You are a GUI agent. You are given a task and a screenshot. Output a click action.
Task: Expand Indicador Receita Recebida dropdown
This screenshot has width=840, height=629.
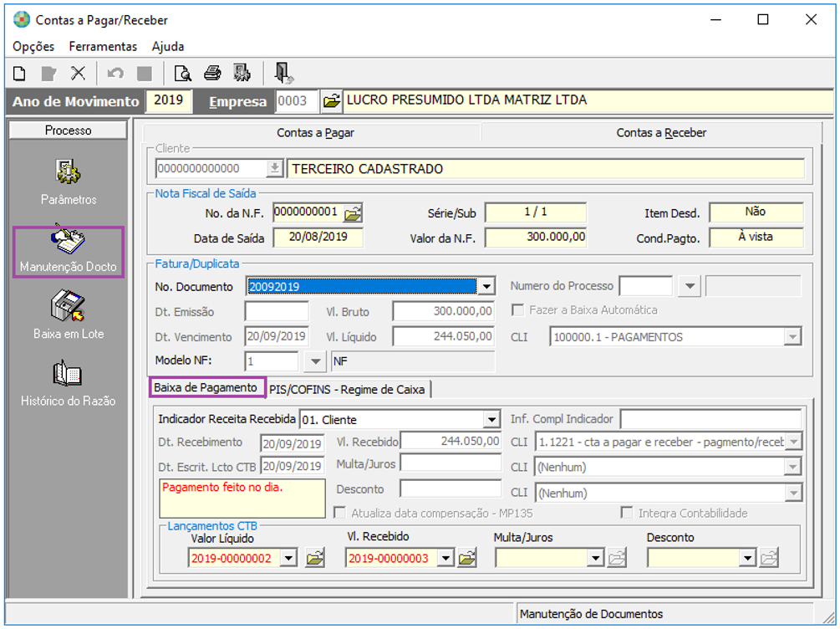click(x=491, y=419)
